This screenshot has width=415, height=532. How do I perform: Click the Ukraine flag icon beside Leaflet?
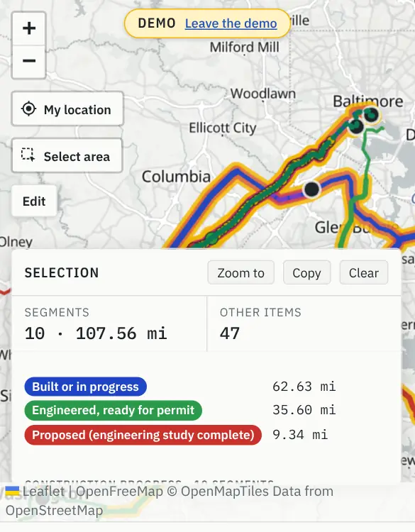(x=12, y=491)
